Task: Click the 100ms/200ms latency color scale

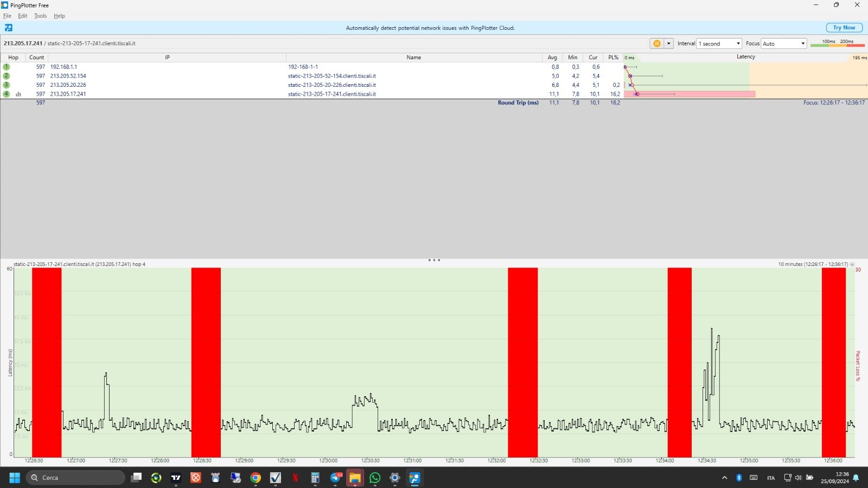Action: click(x=837, y=43)
